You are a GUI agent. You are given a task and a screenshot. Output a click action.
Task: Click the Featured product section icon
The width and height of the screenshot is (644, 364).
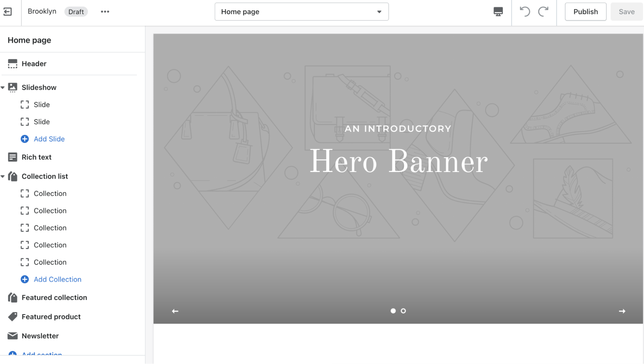point(12,316)
